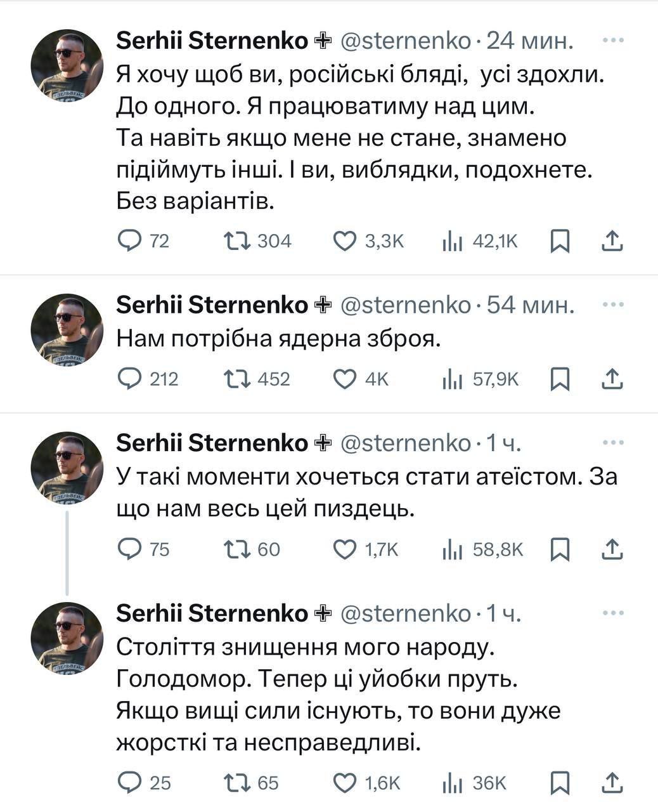658x812 pixels.
Task: Bookmark the tweet with 36K views
Action: [560, 783]
